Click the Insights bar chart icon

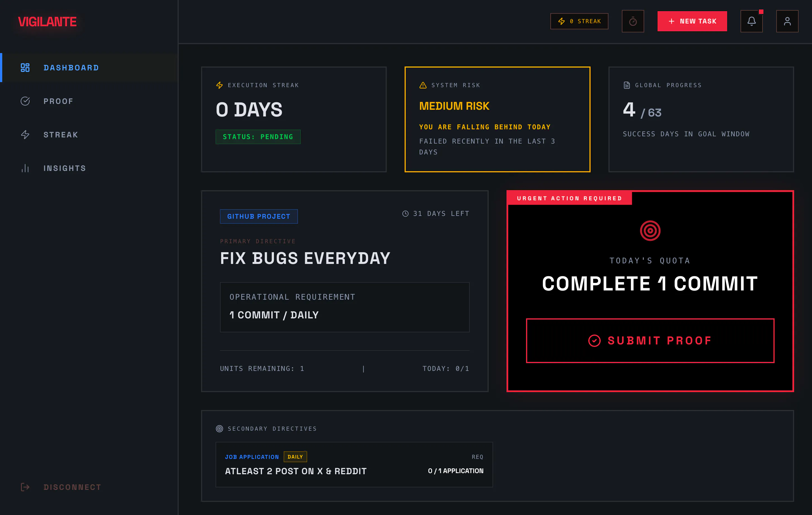25,168
